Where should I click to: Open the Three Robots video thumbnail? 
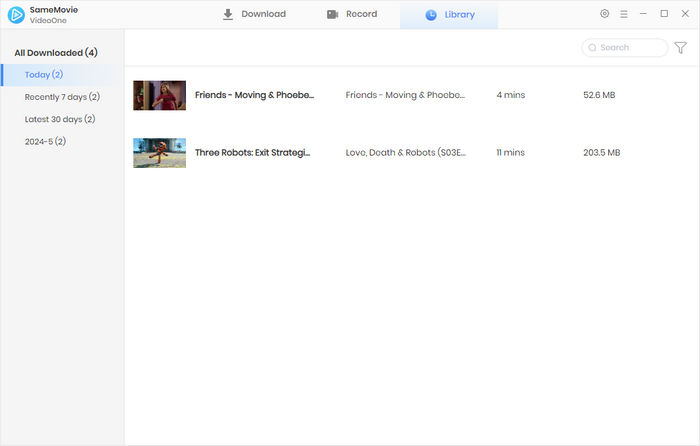(159, 152)
